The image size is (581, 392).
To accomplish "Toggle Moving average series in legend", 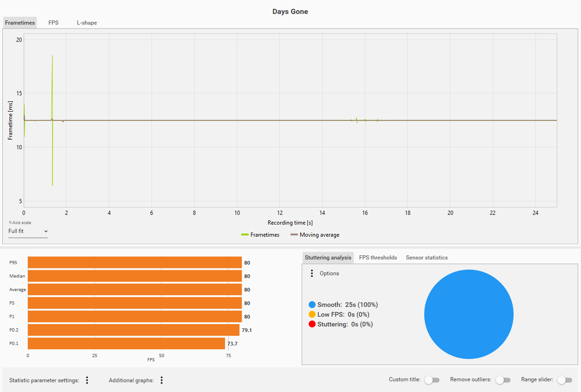I will (315, 235).
